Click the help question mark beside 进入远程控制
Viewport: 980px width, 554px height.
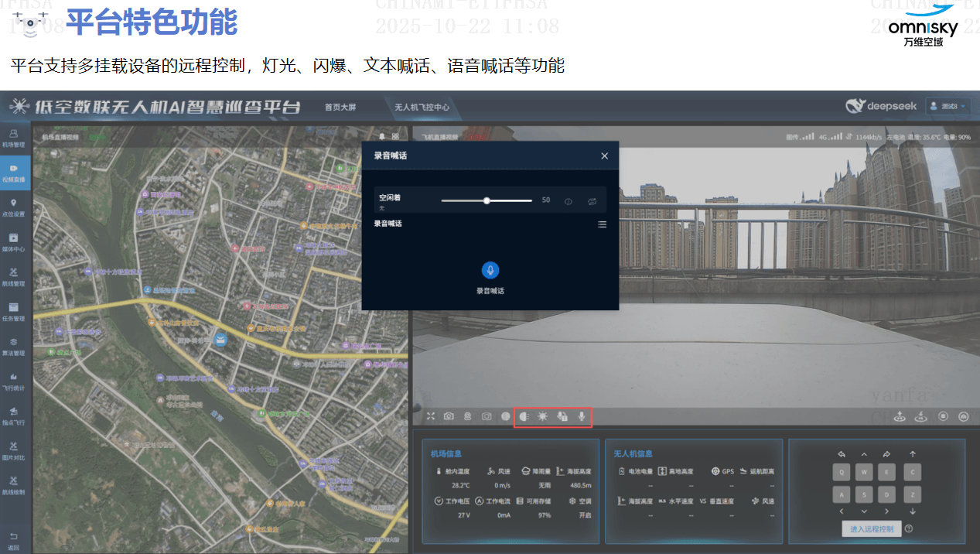point(909,529)
